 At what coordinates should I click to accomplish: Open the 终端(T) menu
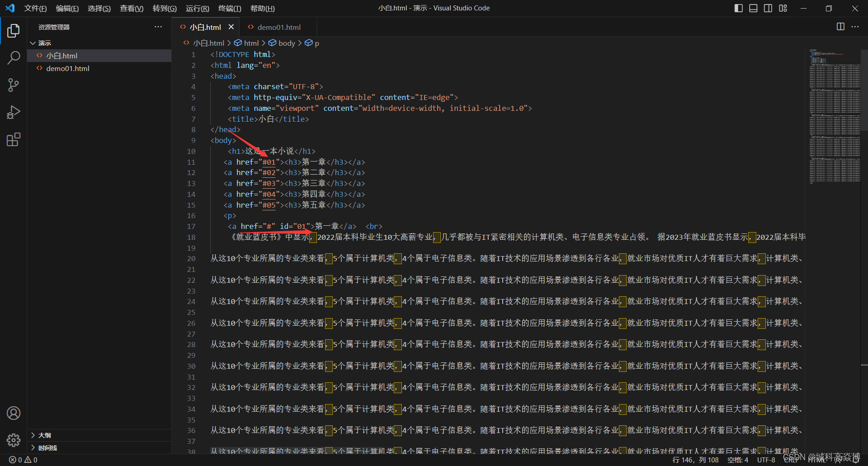230,8
